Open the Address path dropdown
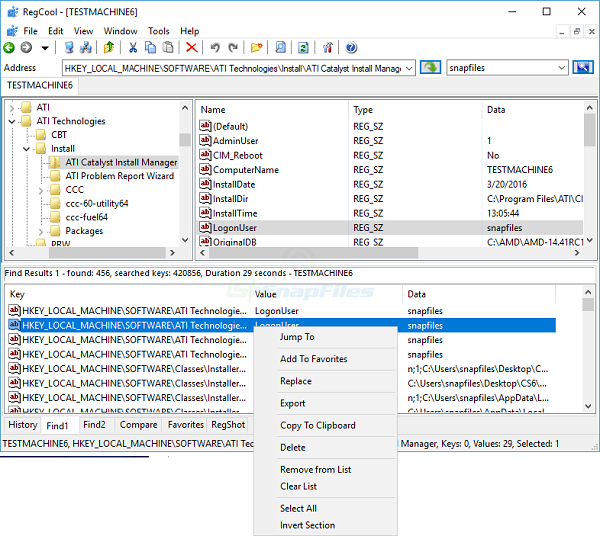Viewport: 600px width, 536px height. pos(408,68)
